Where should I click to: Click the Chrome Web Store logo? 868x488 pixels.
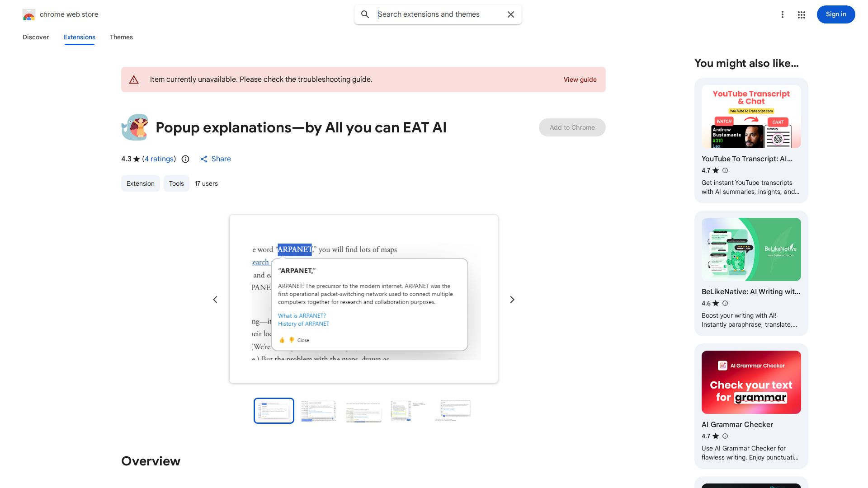tap(29, 15)
